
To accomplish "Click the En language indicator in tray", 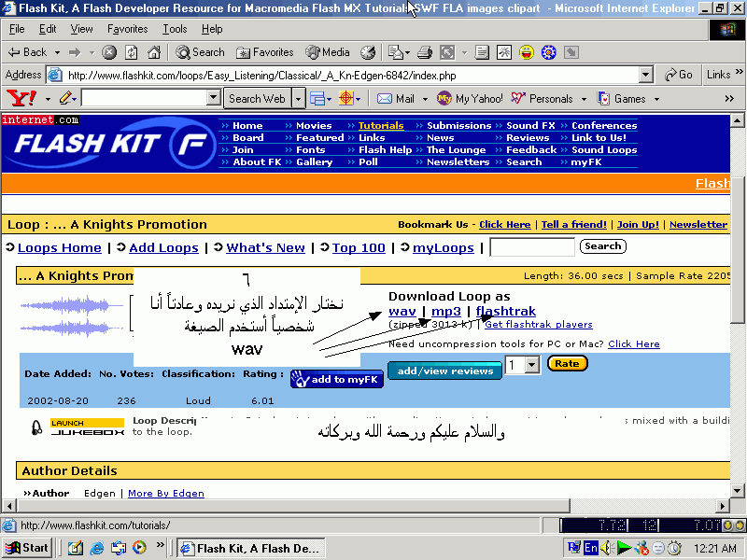I will [x=591, y=548].
